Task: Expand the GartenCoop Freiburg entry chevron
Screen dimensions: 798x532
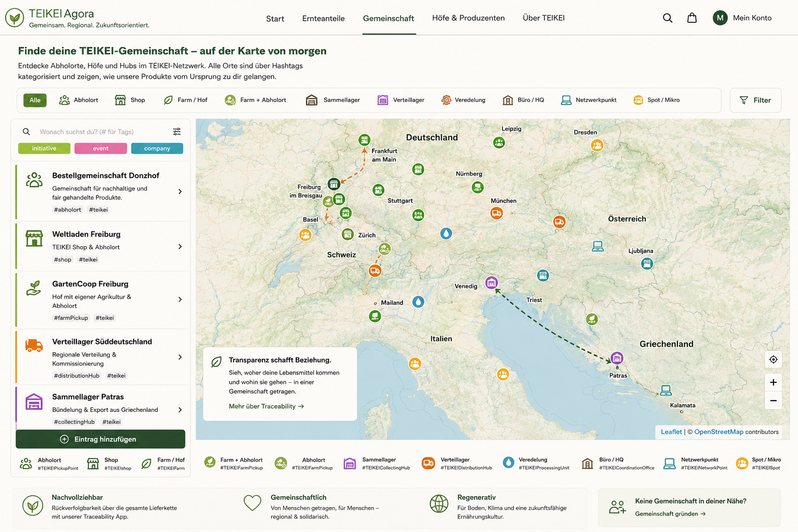Action: coord(180,300)
